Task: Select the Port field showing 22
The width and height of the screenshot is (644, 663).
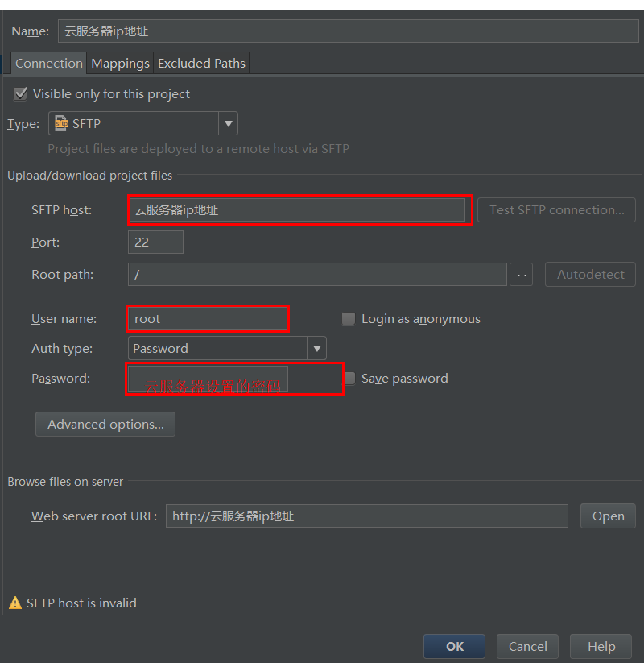Action: tap(155, 242)
